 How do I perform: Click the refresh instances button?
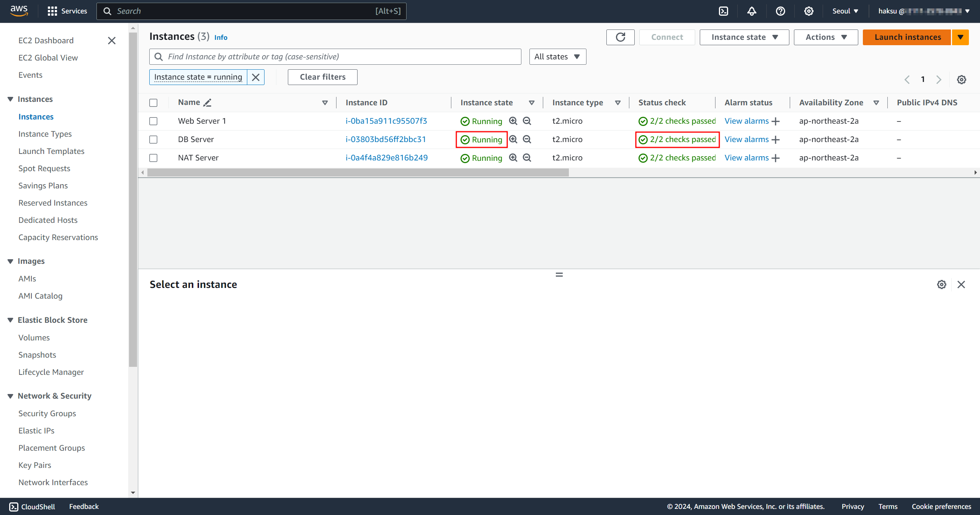[620, 37]
